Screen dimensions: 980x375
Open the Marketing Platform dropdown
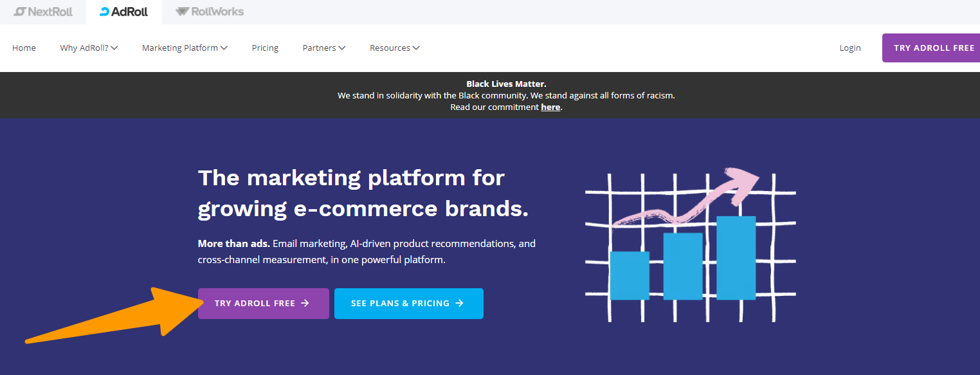point(185,48)
